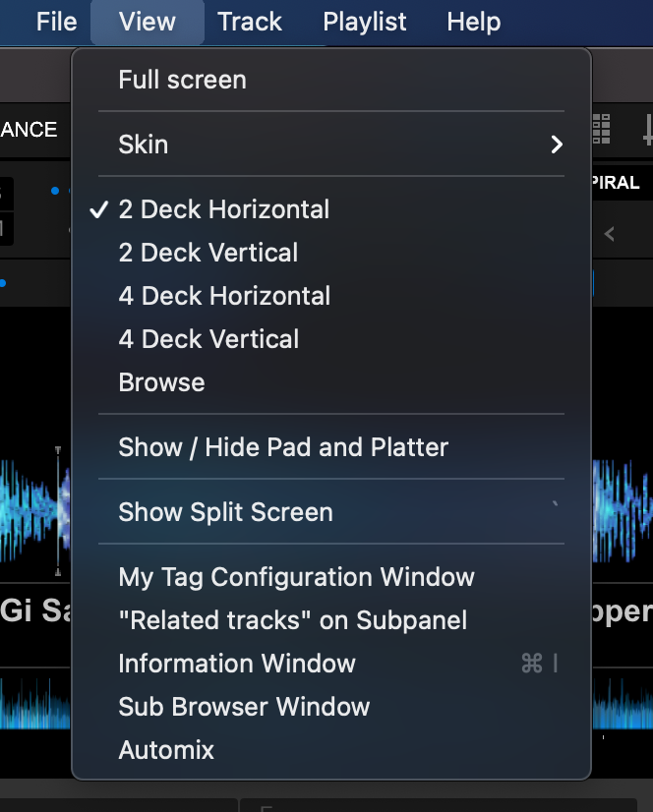Expand the Skin submenu arrow
The height and width of the screenshot is (812, 653).
(557, 145)
